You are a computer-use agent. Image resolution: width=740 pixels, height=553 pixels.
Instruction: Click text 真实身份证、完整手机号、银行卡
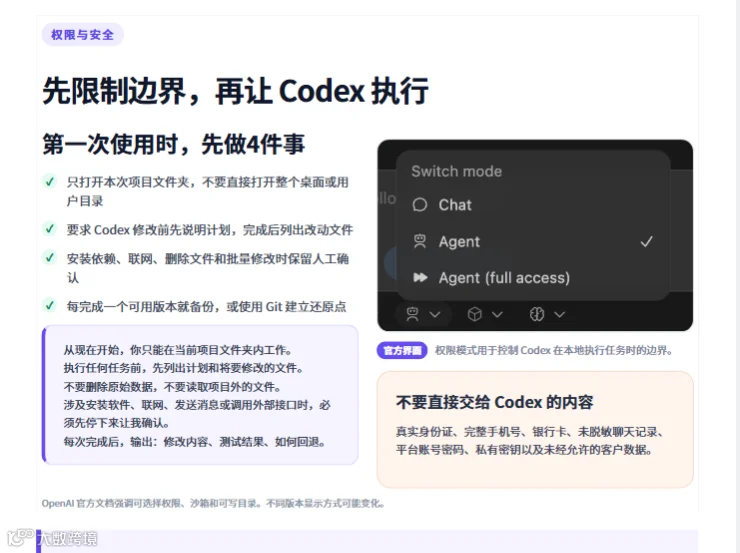(530, 432)
